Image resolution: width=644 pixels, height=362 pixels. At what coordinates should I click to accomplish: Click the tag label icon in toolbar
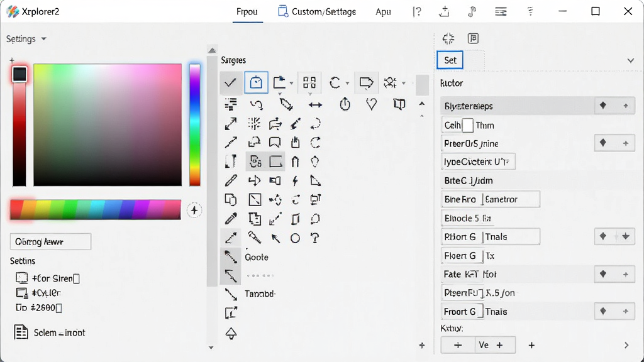(366, 82)
